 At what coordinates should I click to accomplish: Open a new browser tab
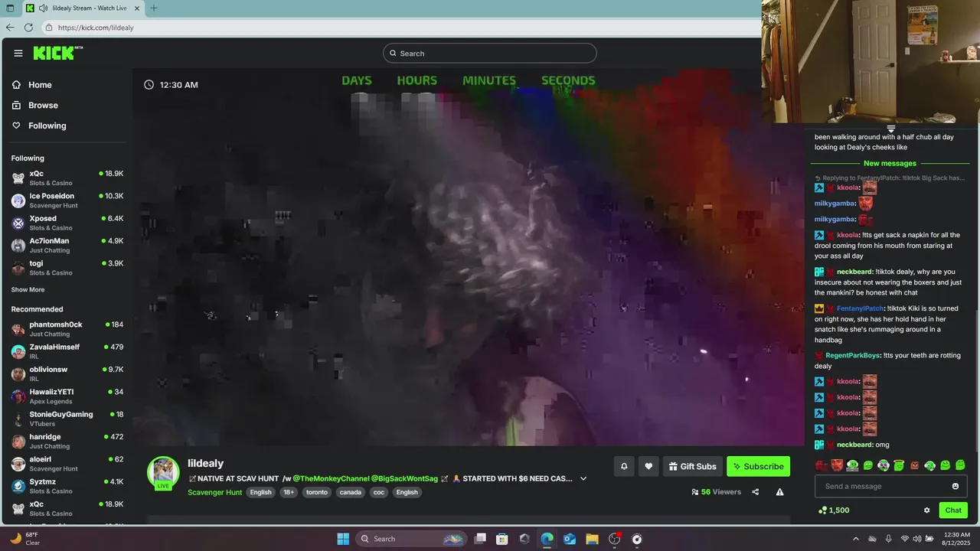154,8
